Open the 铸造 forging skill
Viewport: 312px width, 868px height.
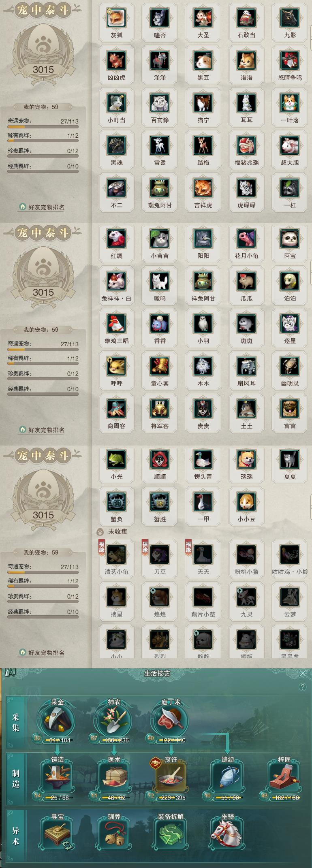(x=57, y=777)
